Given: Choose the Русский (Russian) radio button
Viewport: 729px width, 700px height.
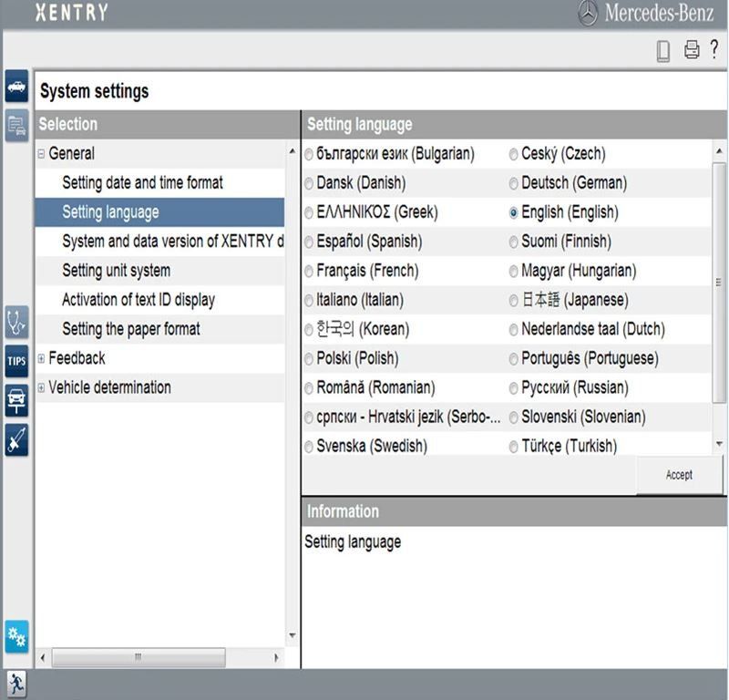Looking at the screenshot, I should pyautogui.click(x=514, y=387).
